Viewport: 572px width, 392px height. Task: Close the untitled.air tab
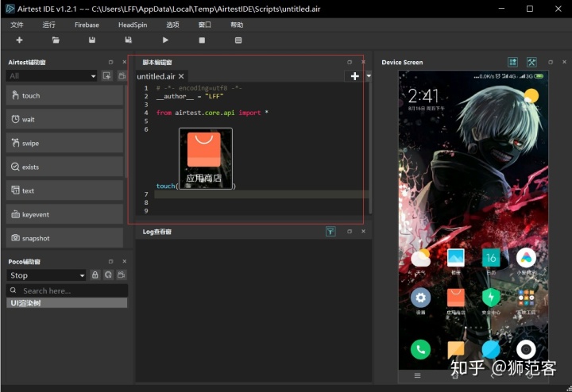[181, 76]
